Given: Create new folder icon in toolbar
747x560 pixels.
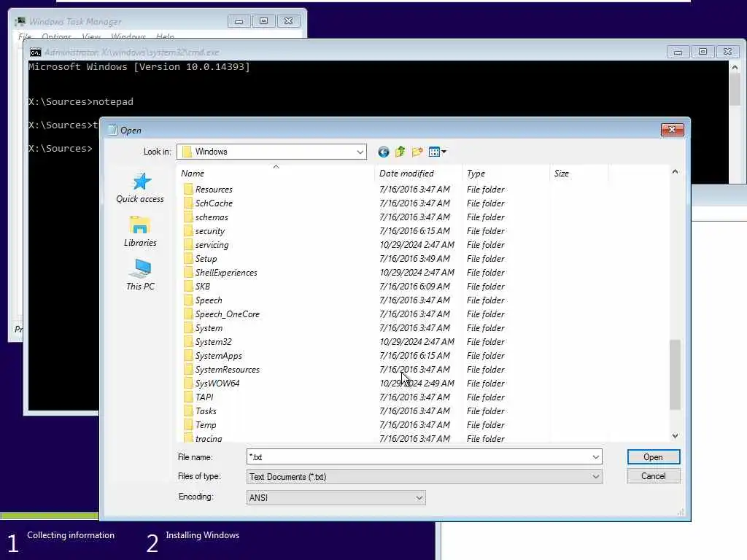Looking at the screenshot, I should coord(417,152).
